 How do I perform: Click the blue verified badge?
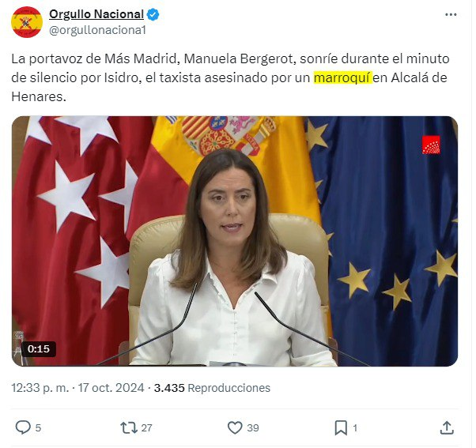(x=153, y=14)
